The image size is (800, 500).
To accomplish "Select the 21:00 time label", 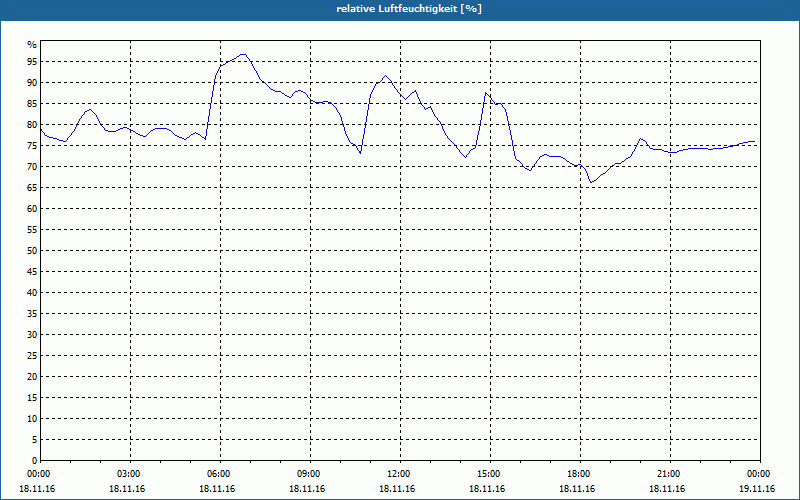I will pos(668,474).
